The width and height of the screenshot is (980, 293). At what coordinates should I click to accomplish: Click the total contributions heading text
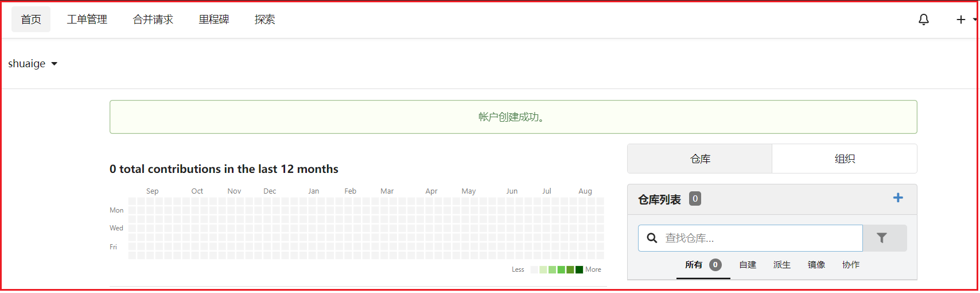(x=224, y=169)
